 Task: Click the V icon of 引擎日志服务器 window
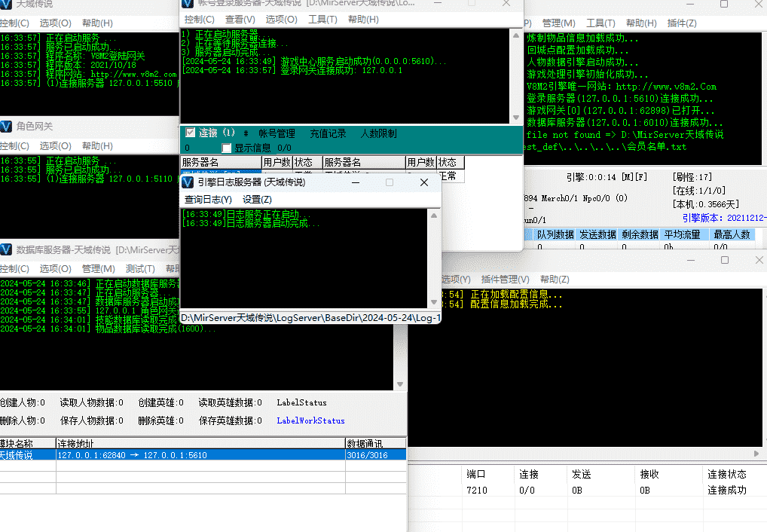point(188,182)
